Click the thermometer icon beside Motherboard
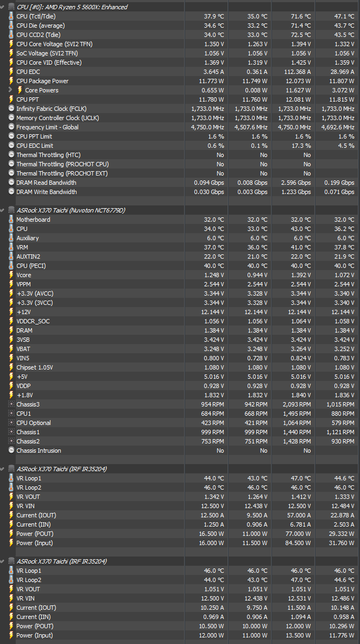360x644 pixels. [11, 220]
